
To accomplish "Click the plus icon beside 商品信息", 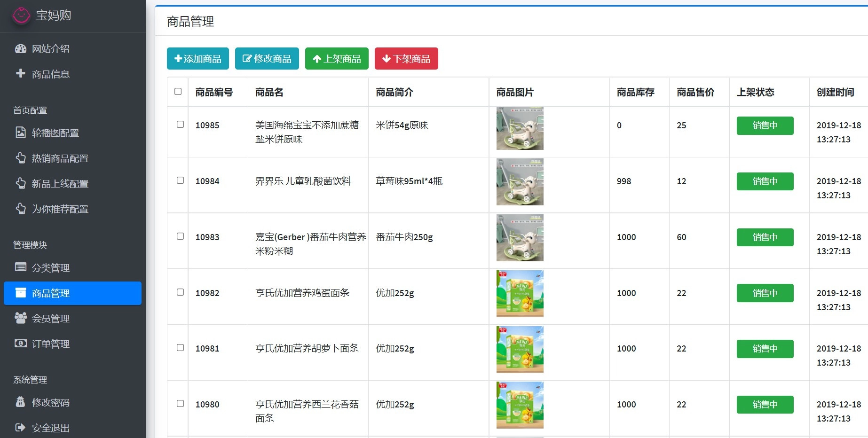I will tap(21, 73).
